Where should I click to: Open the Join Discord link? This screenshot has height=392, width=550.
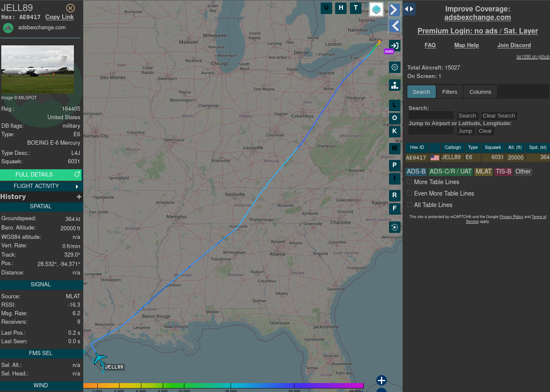coord(514,45)
